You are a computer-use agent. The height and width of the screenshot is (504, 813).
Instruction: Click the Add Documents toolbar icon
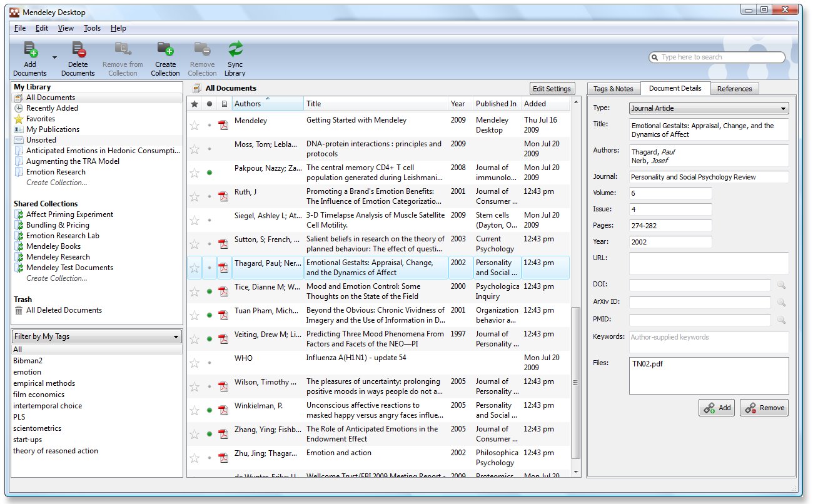click(x=30, y=50)
